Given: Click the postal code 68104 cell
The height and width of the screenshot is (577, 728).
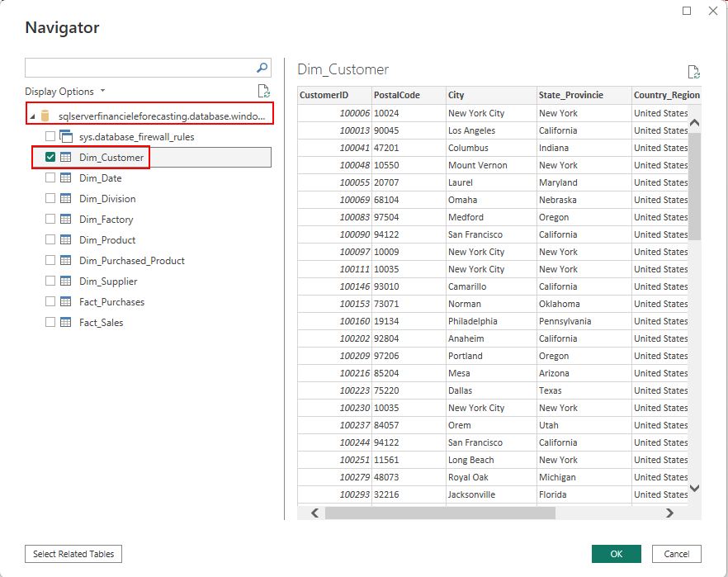Looking at the screenshot, I should 409,200.
